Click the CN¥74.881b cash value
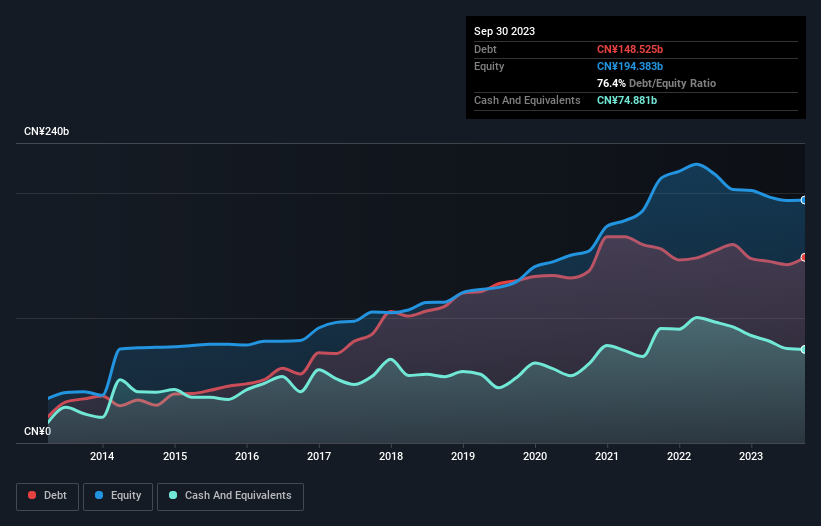Viewport: 821px width, 526px height. 627,100
